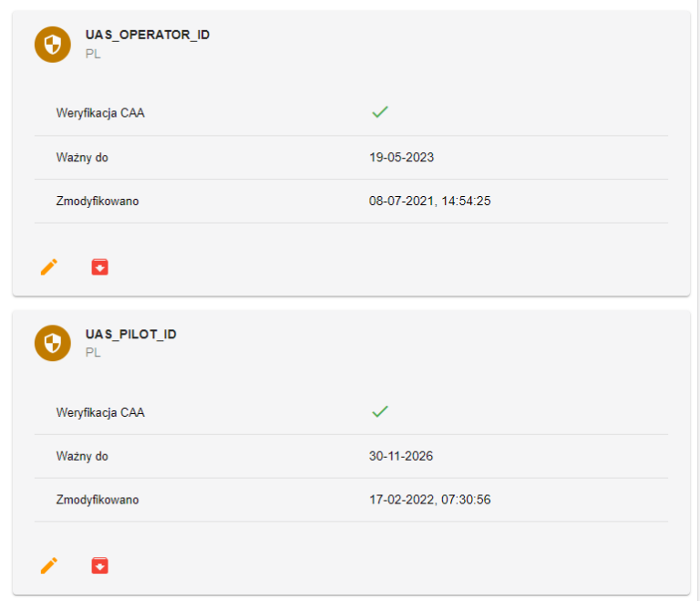700x601 pixels.
Task: Click PL country code under UAS_OPERATOR_ID
Action: (x=93, y=54)
